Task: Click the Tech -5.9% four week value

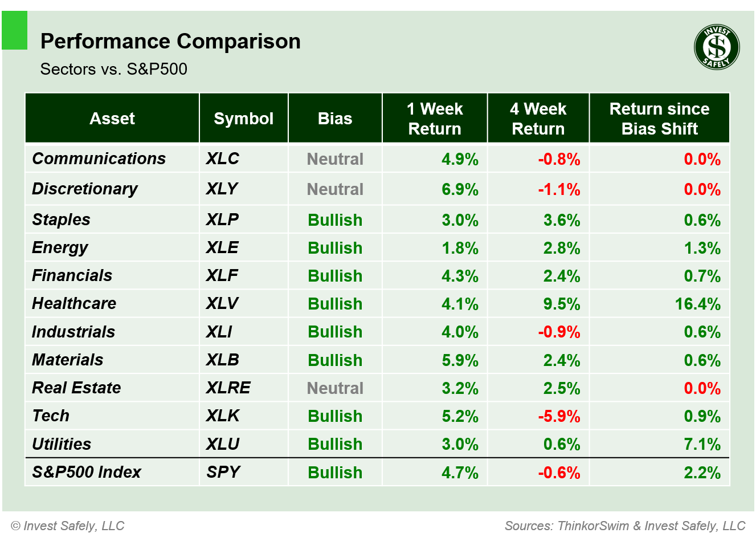Action: [559, 416]
